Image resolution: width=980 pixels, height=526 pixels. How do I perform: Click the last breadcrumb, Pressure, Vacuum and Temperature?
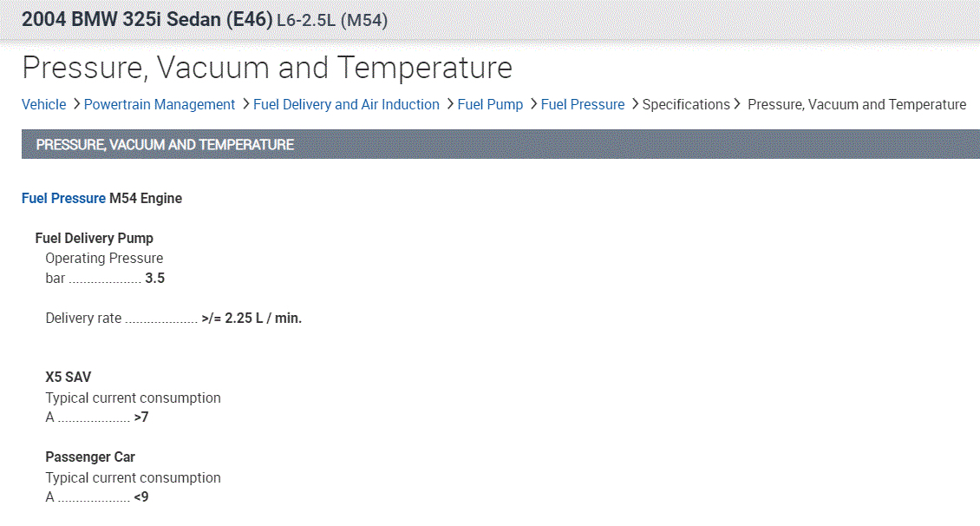coord(856,104)
